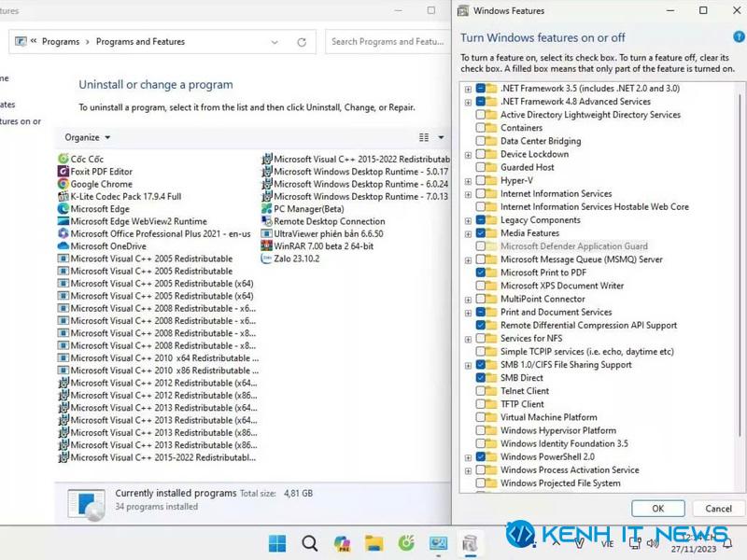Click the taskbar date 27/11/2023
747x560 pixels.
pos(694,549)
